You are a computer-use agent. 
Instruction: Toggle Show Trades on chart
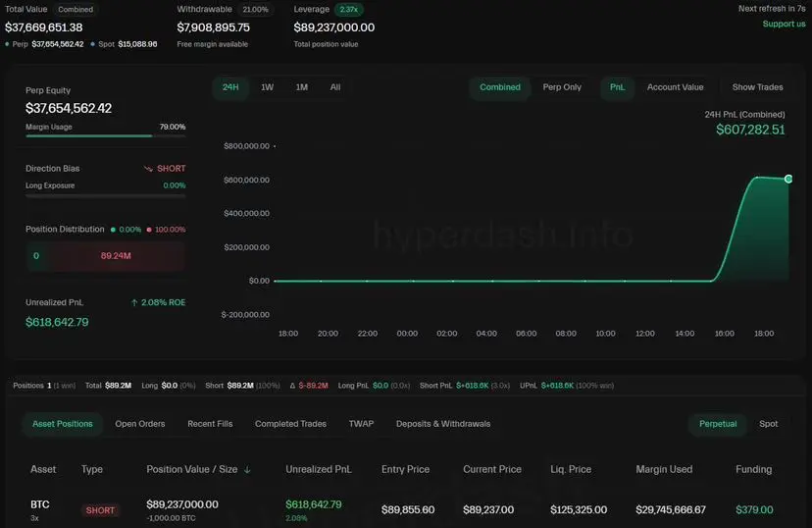tap(757, 87)
